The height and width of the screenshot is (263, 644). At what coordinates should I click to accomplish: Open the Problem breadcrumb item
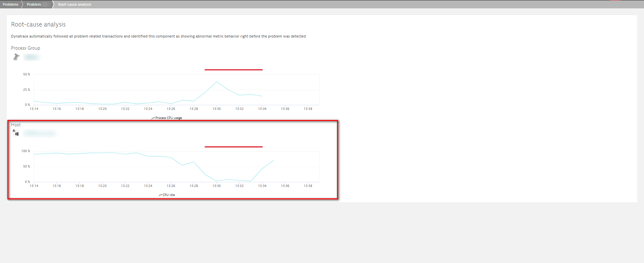coord(34,4)
